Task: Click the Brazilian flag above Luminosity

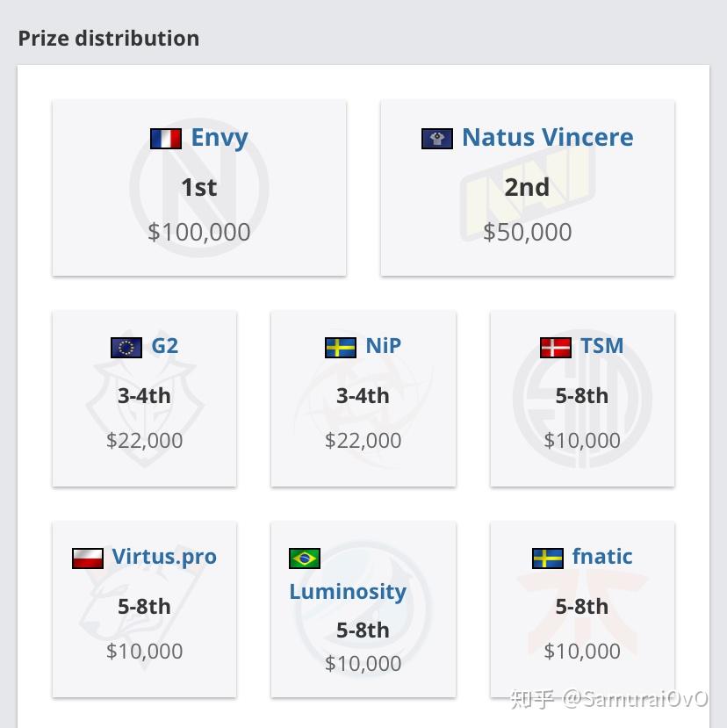Action: point(305,559)
